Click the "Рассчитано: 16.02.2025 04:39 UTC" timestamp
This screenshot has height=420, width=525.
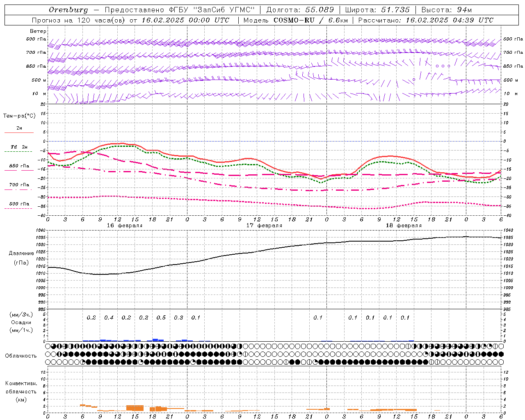pos(426,20)
